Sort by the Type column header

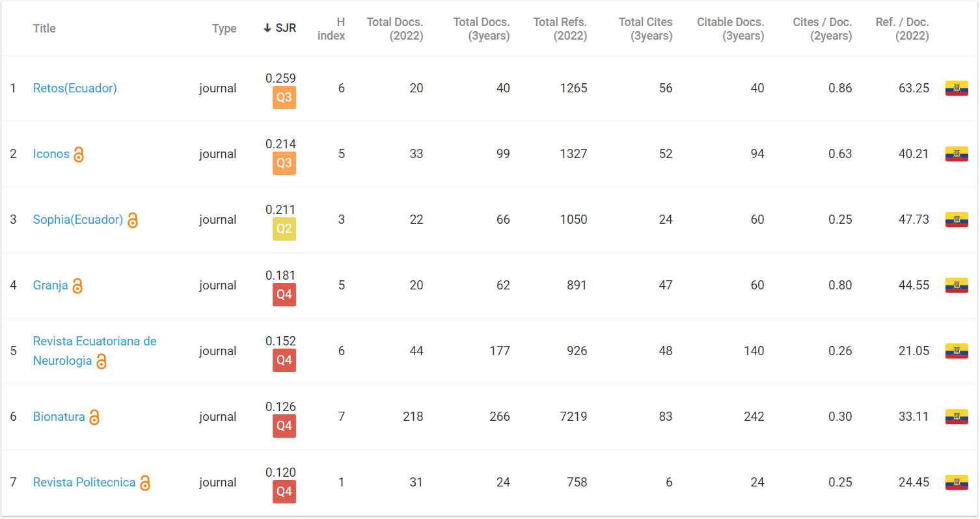click(x=225, y=29)
